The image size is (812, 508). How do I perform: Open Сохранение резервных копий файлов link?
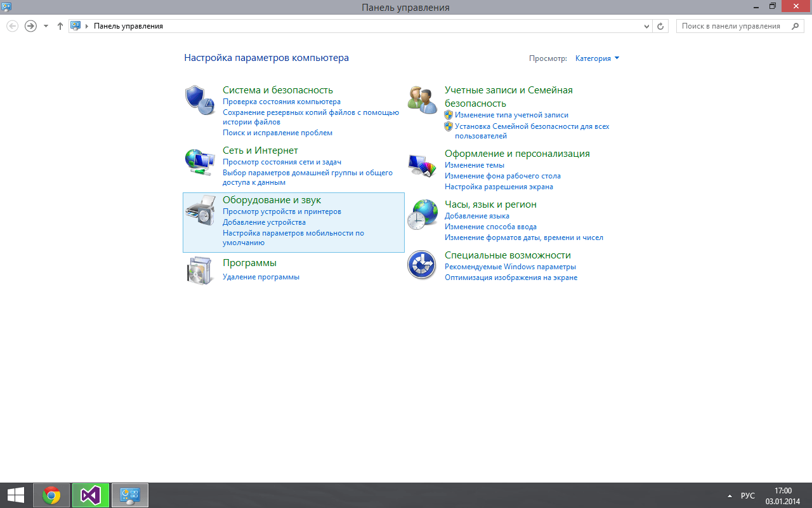(x=311, y=117)
